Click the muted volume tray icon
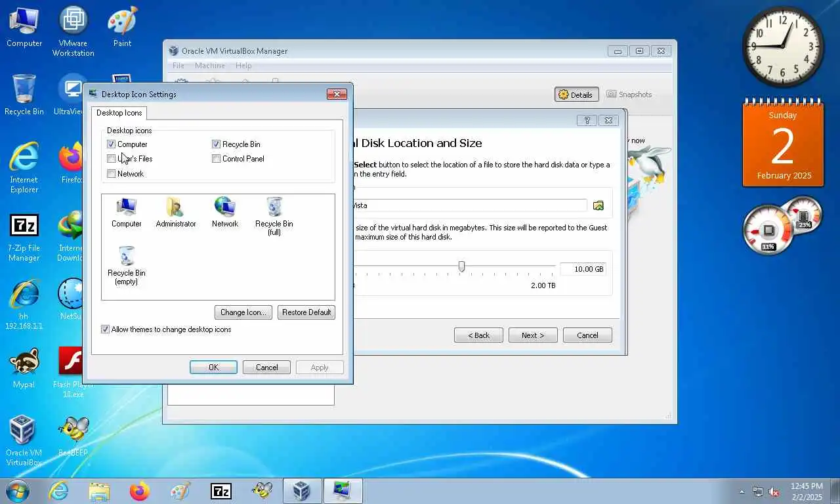The width and height of the screenshot is (840, 504). pyautogui.click(x=774, y=492)
